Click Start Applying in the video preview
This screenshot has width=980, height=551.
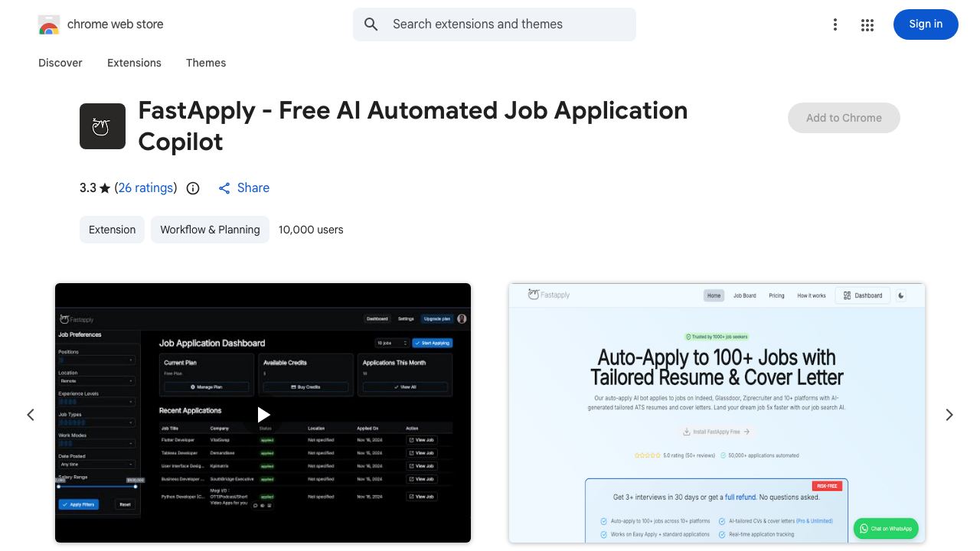433,343
